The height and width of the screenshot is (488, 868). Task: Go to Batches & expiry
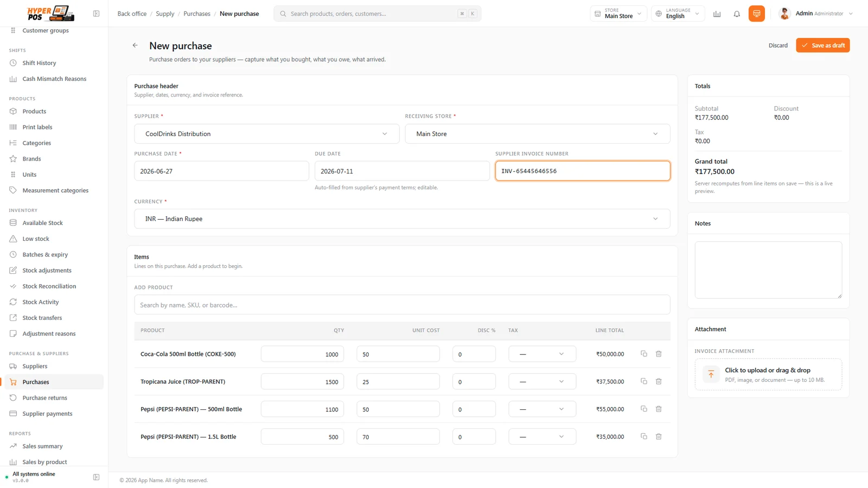45,255
